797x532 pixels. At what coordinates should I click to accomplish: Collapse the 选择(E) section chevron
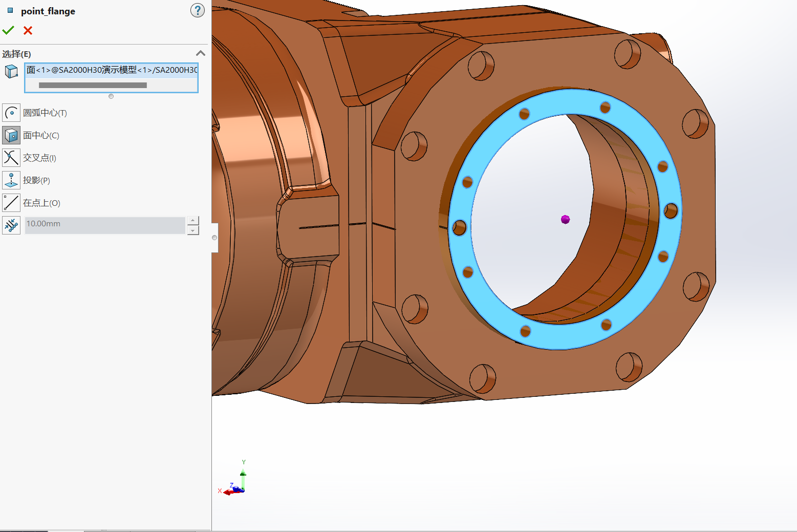pyautogui.click(x=201, y=53)
